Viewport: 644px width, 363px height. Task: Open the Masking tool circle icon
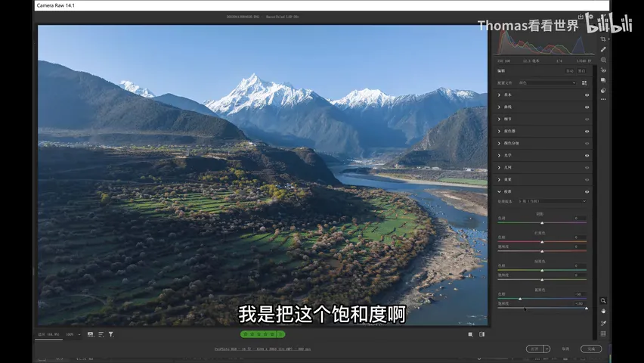(x=603, y=60)
